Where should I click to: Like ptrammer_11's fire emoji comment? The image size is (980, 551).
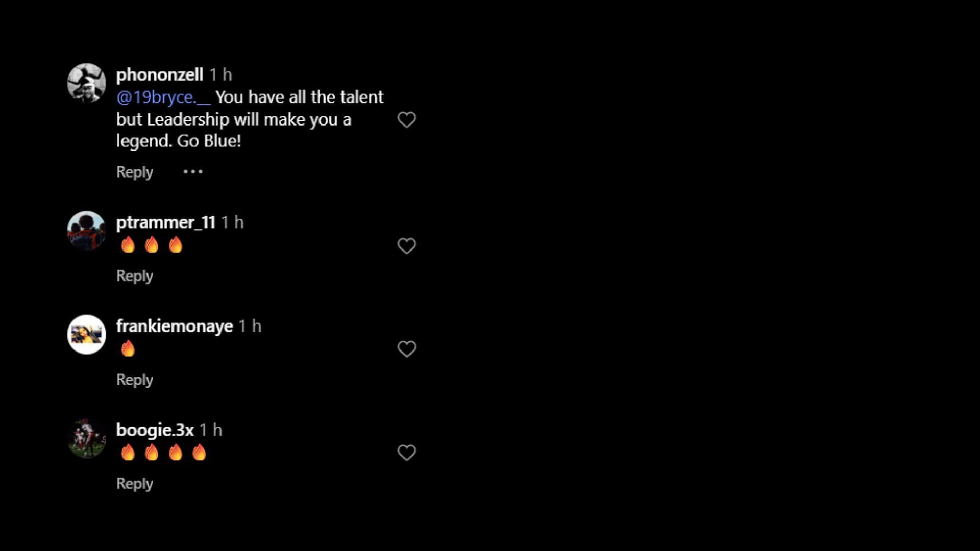(407, 246)
